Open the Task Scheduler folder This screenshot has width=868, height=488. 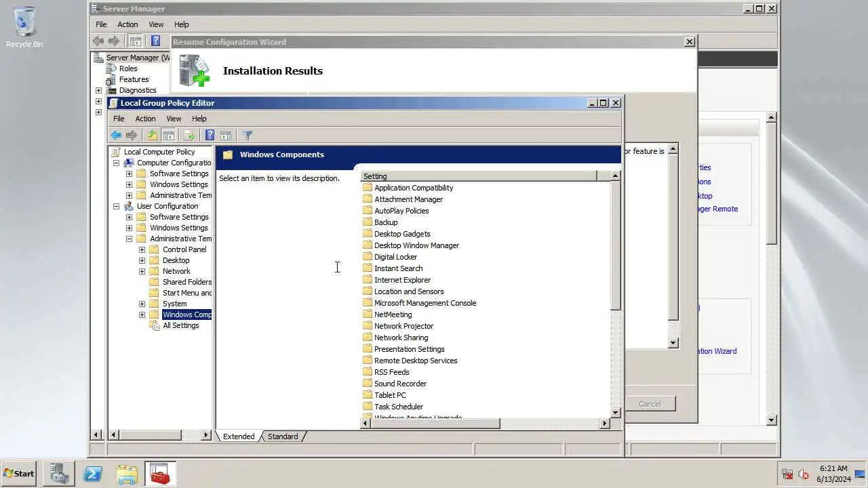tap(399, 407)
